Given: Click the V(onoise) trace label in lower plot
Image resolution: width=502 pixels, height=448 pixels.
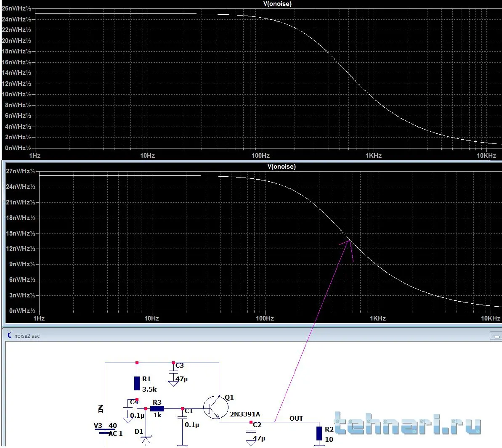Looking at the screenshot, I should point(282,167).
